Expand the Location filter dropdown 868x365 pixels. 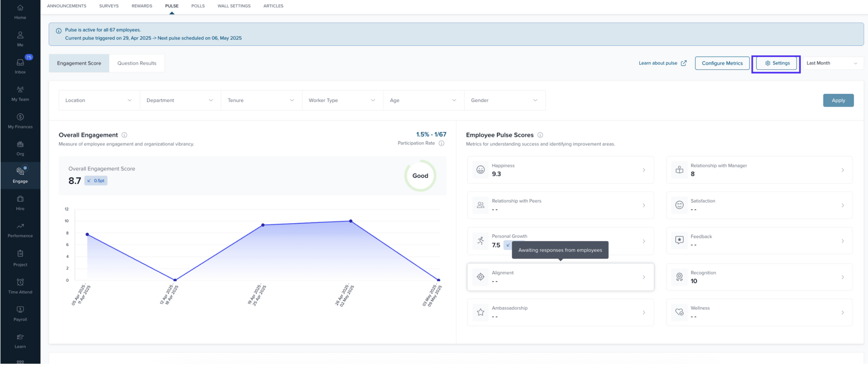click(99, 100)
